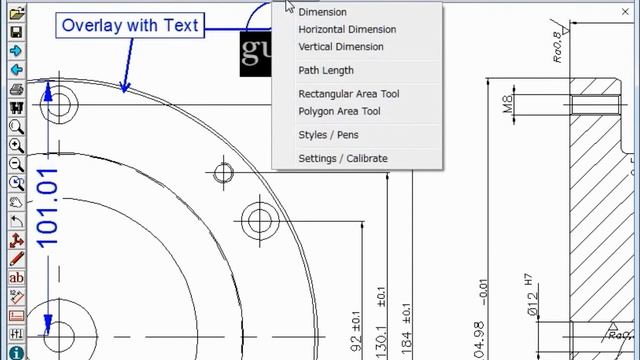Go to previous page with left arrow
The image size is (640, 360).
click(x=16, y=70)
